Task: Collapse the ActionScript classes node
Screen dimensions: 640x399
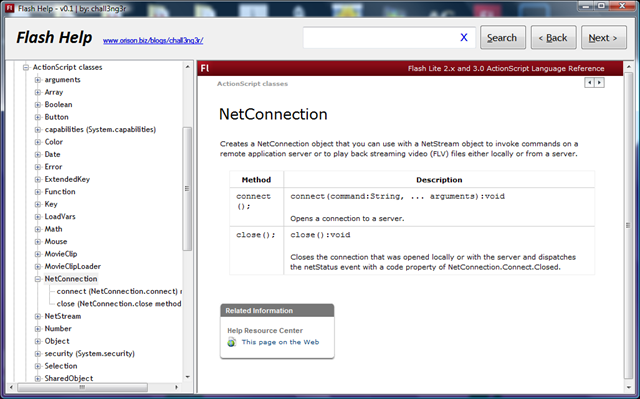Action: click(x=26, y=67)
